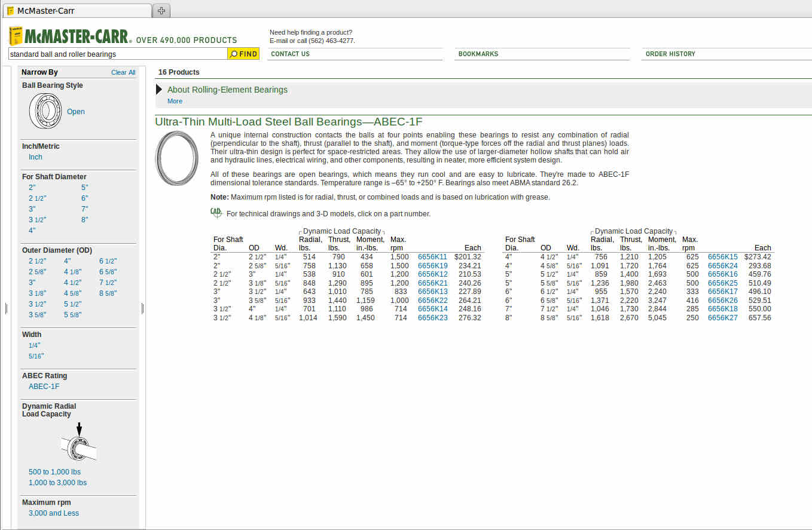
Task: Select the 1/4" width filter
Action: pyautogui.click(x=34, y=345)
